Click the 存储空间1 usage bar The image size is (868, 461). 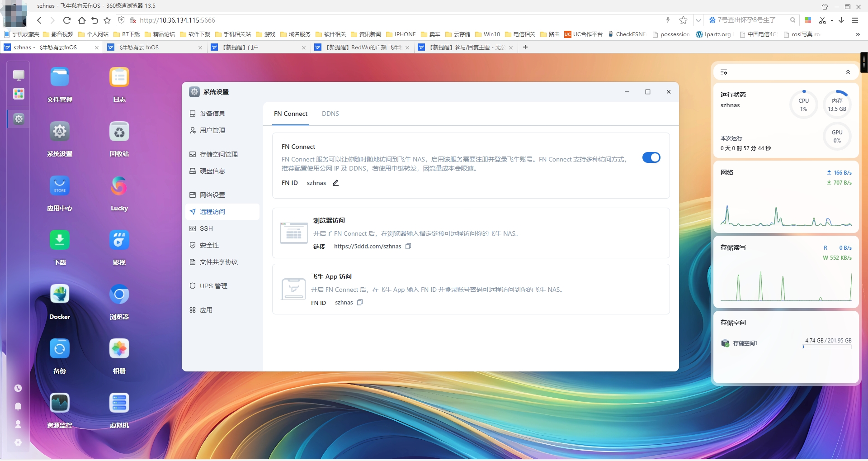coord(827,347)
